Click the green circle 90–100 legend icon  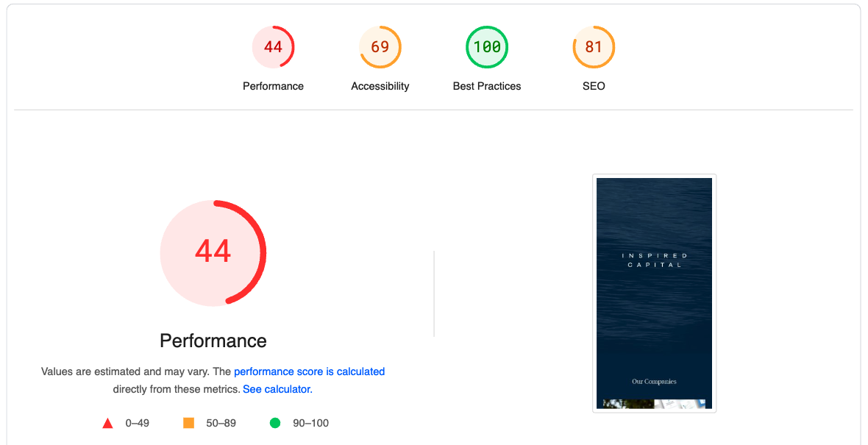coord(275,424)
